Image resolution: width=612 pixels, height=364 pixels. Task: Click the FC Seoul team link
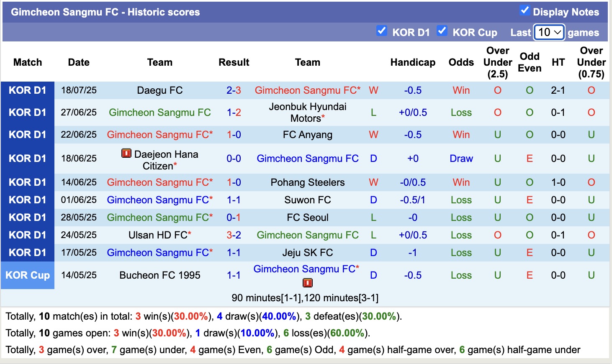click(x=308, y=217)
